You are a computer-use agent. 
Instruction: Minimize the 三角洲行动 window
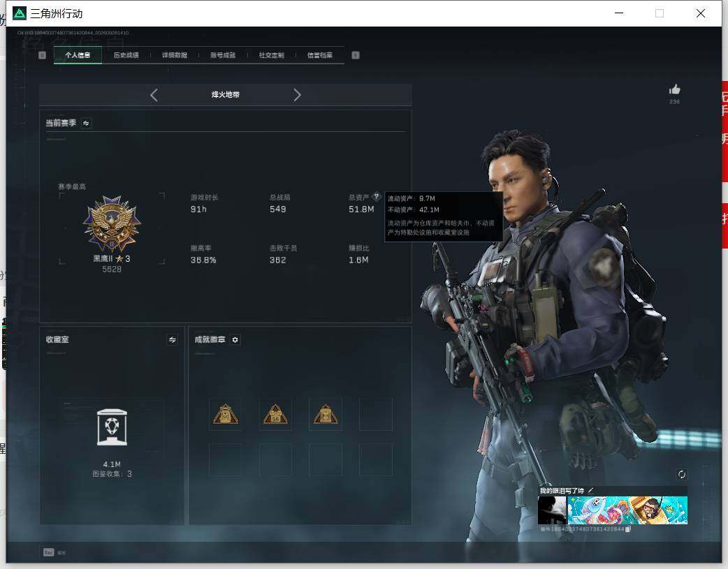(619, 13)
